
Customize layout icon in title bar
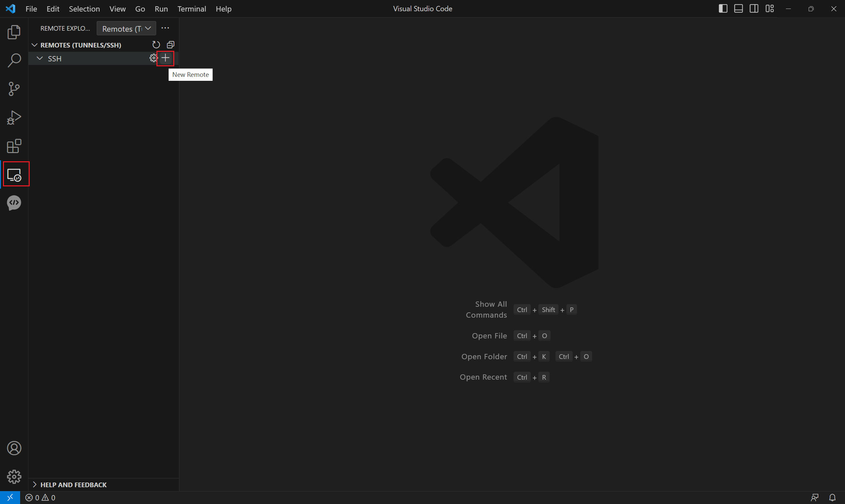click(769, 9)
